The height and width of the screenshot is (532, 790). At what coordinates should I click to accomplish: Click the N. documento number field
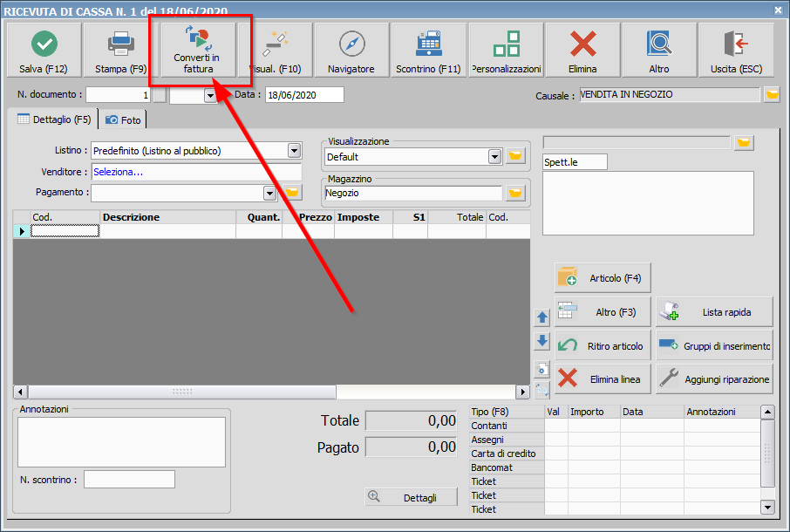point(118,95)
